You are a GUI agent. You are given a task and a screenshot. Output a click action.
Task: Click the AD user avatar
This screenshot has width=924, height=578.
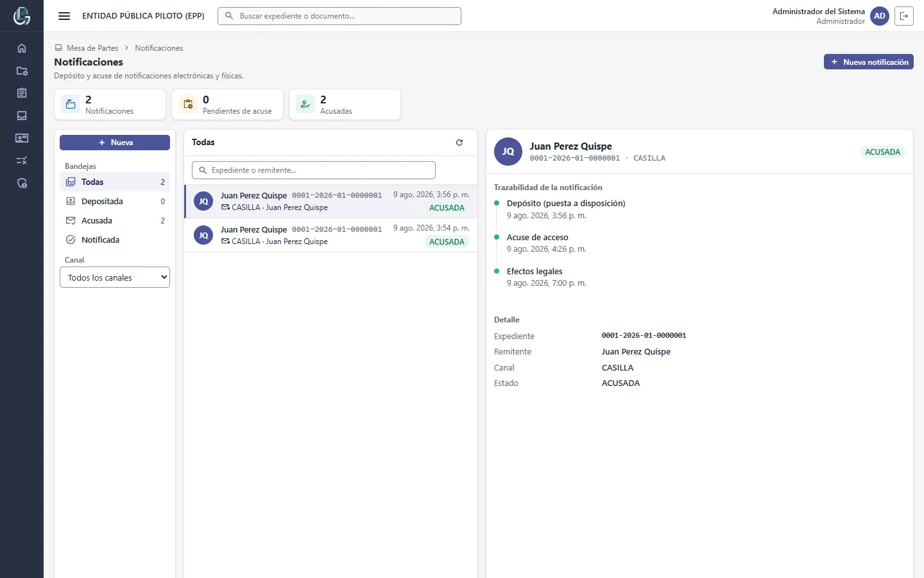(x=880, y=16)
